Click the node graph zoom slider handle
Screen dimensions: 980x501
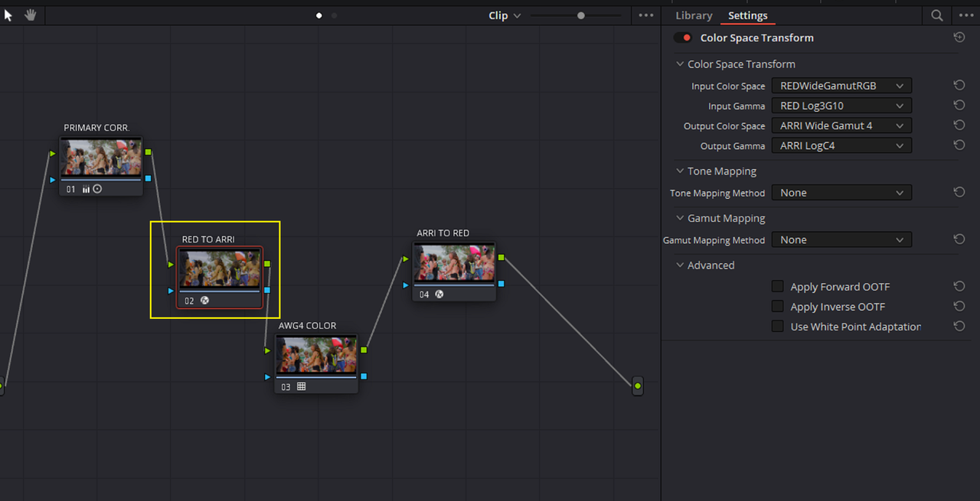pyautogui.click(x=581, y=15)
